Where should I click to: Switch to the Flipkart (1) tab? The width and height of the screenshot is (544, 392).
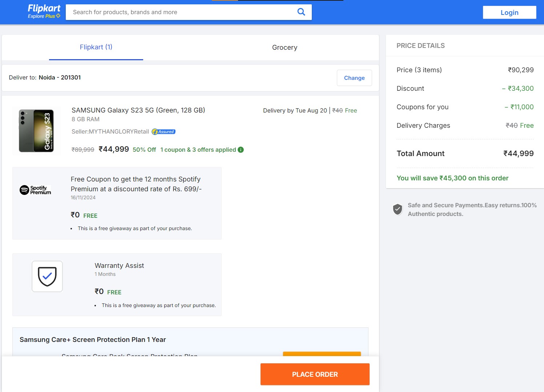click(96, 47)
